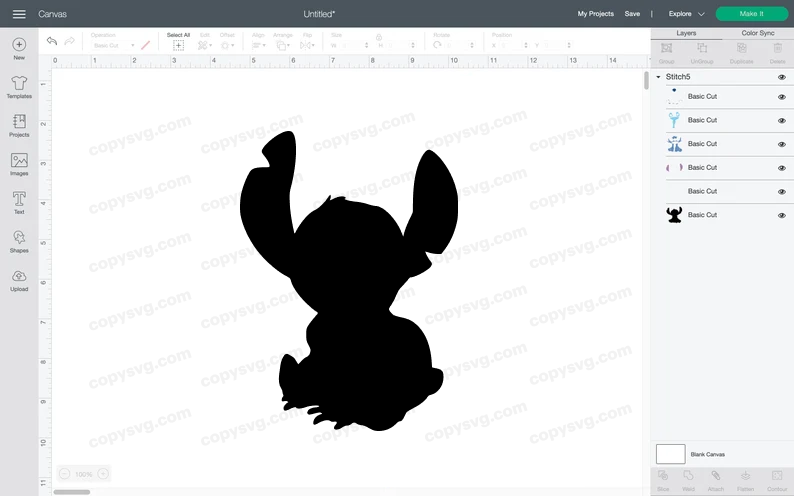Collapse the Stitch5 group
This screenshot has width=794, height=496.
point(658,77)
